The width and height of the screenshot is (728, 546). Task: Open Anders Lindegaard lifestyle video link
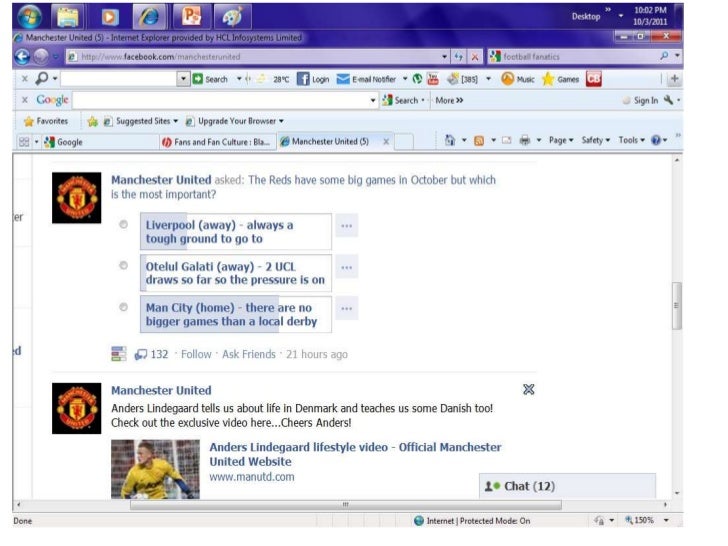click(x=355, y=454)
